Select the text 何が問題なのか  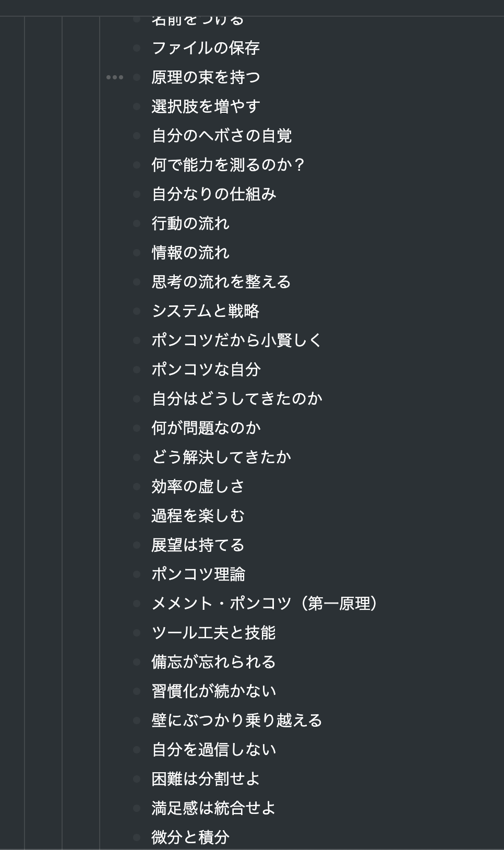pos(207,428)
